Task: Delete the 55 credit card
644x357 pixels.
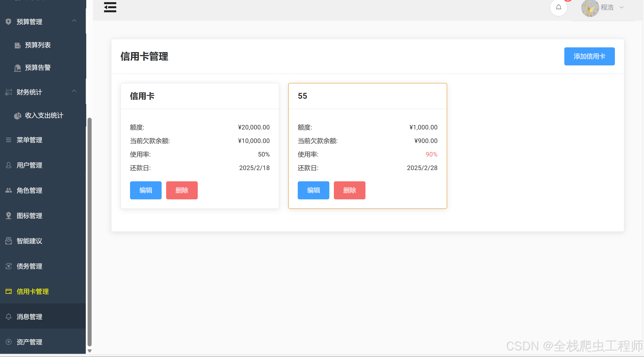Action: coord(349,190)
